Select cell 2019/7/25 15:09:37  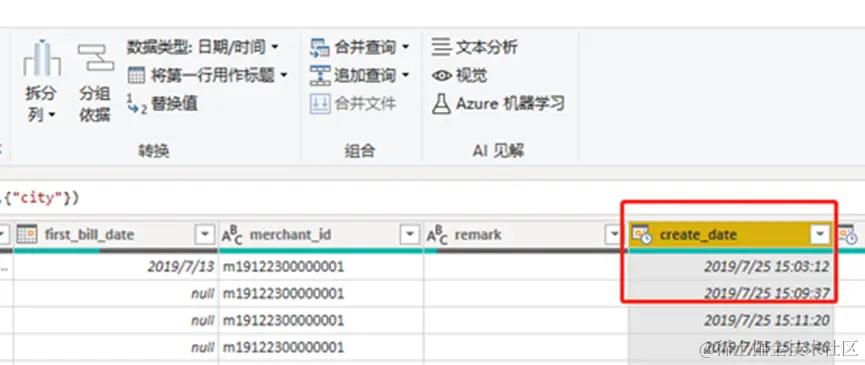[731, 293]
